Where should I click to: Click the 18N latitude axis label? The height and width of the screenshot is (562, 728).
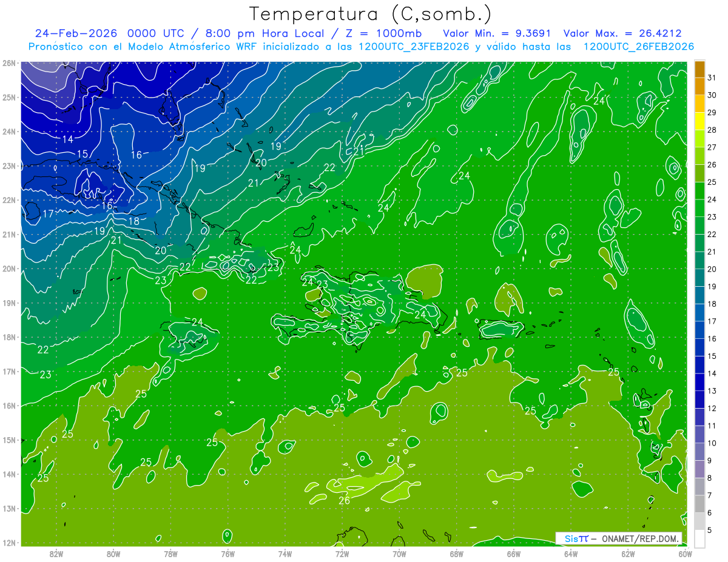[x=8, y=337]
